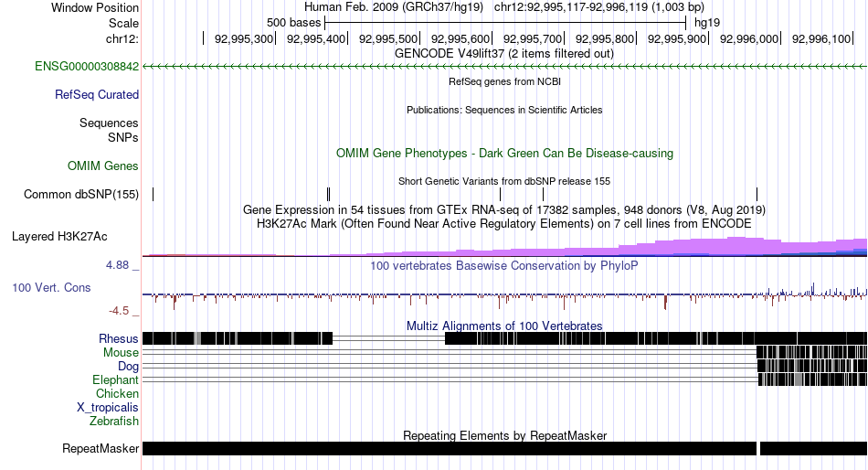Click the Rhesus alignment gap line
This screenshot has width=868, height=470.
388,338
